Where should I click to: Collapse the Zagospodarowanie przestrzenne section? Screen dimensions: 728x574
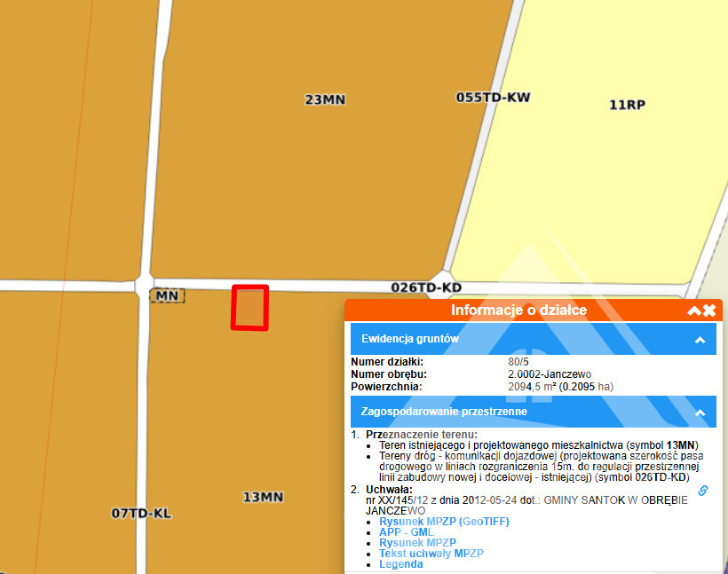click(700, 413)
